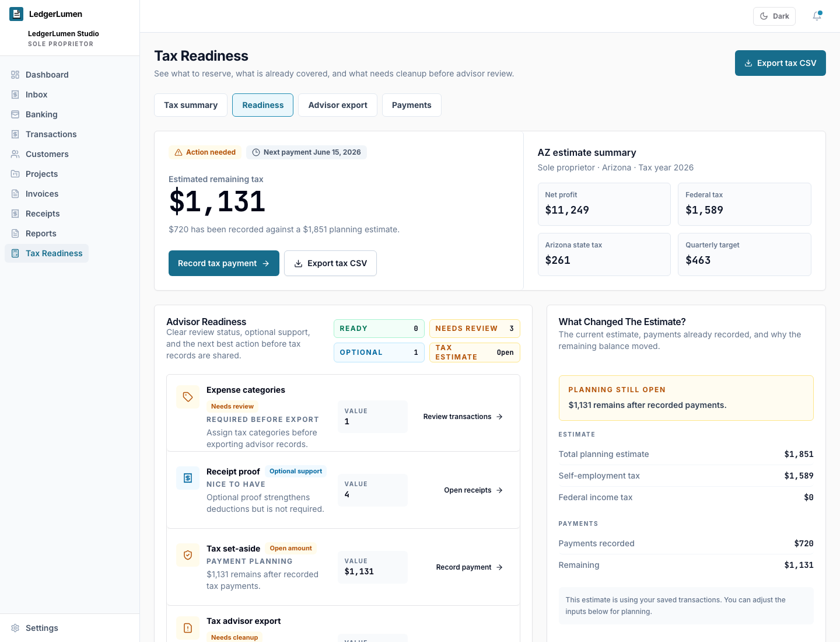Select the Readiness tab
Image resolution: width=840 pixels, height=642 pixels.
pyautogui.click(x=262, y=105)
